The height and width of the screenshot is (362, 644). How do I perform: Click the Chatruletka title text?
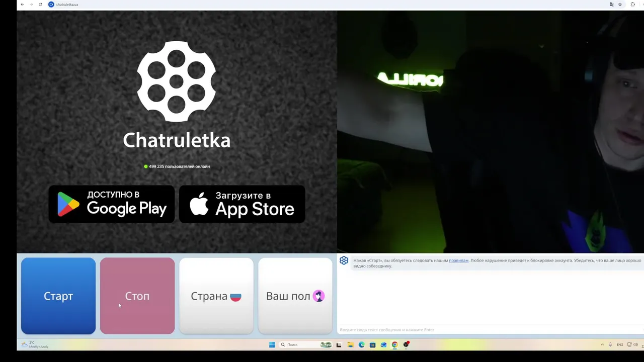coord(177,140)
